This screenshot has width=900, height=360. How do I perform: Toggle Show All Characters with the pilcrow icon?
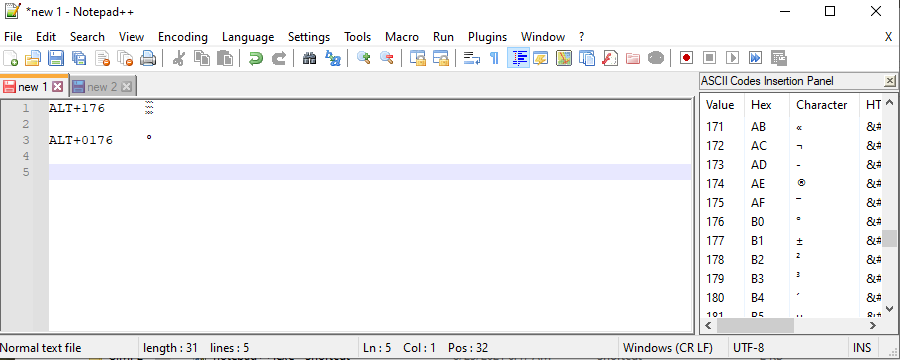coord(494,58)
